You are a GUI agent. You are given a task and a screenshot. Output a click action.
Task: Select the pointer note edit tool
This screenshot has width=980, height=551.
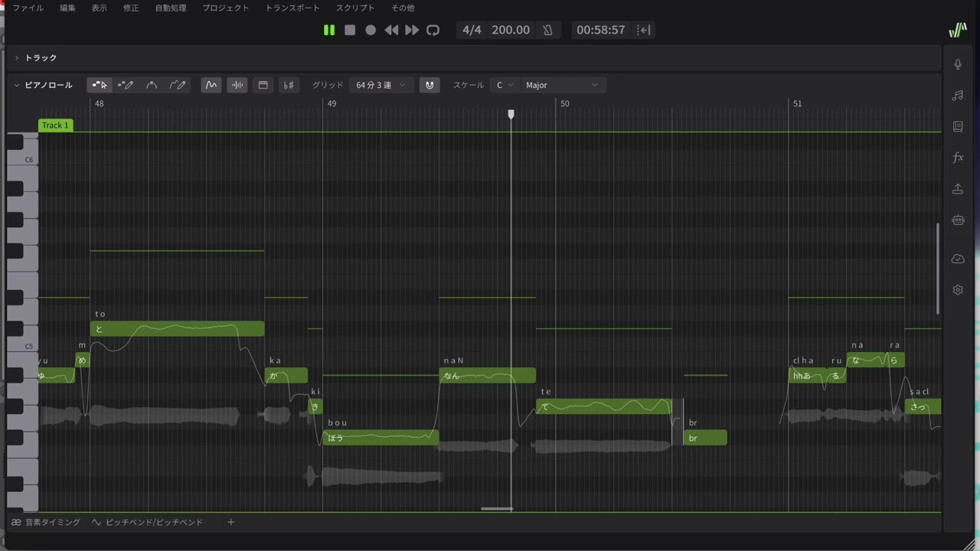pyautogui.click(x=100, y=85)
